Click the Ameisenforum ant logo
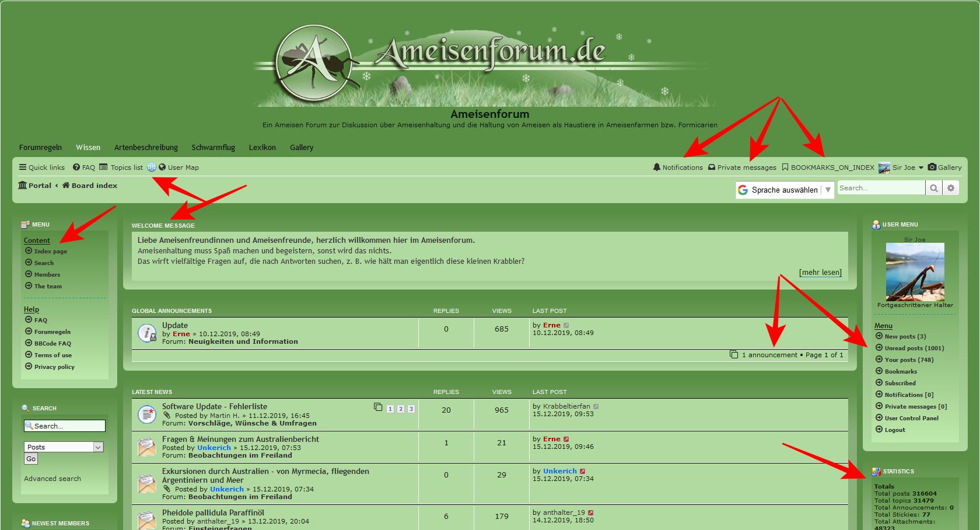980x530 pixels. point(313,63)
